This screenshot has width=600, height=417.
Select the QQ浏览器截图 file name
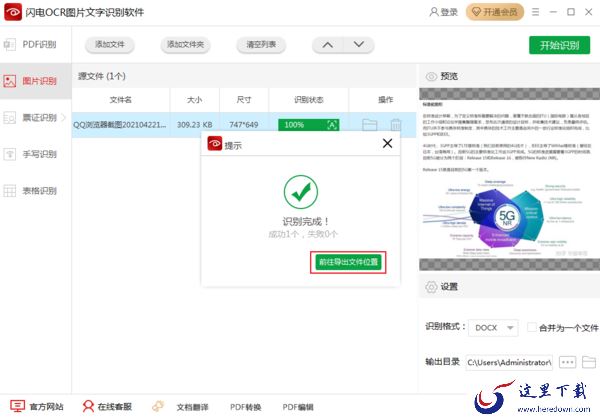[x=120, y=125]
